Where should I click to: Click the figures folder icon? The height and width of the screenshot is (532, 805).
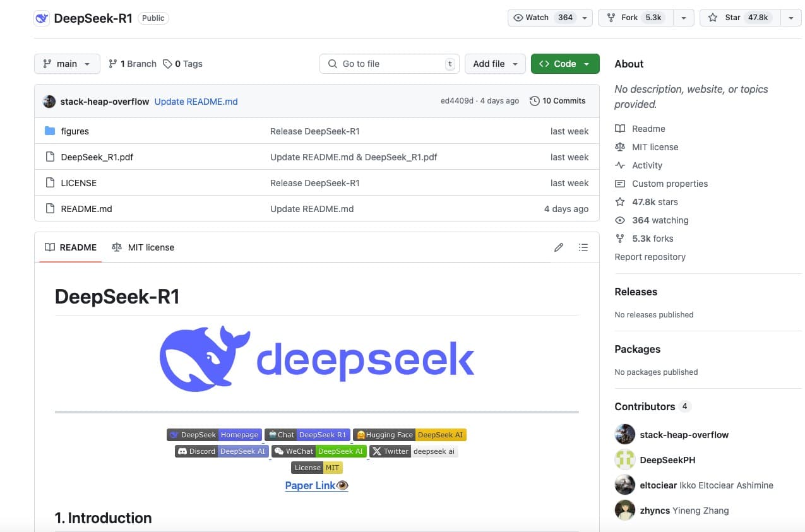(x=50, y=131)
